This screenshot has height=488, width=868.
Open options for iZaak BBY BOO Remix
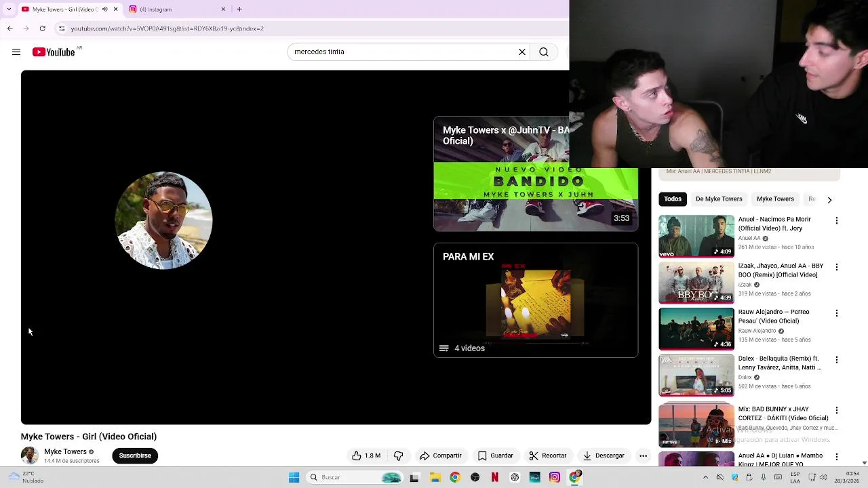[836, 267]
